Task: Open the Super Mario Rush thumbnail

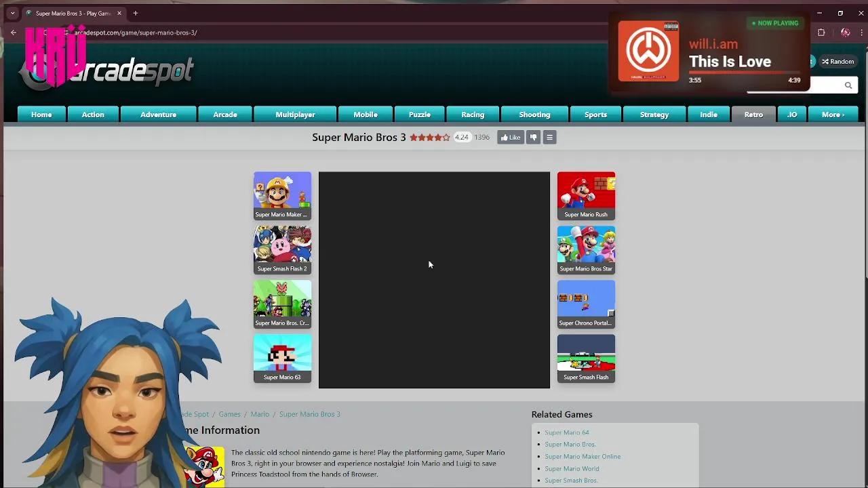Action: 586,196
